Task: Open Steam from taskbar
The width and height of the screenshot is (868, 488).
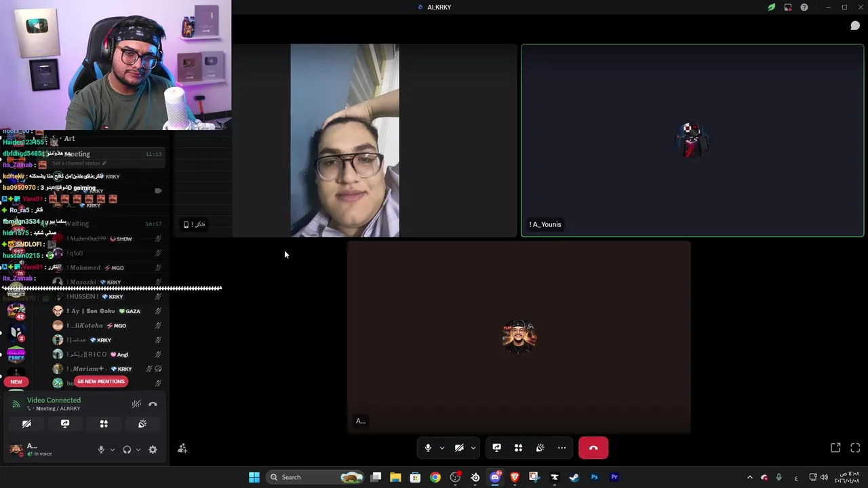Action: (x=574, y=477)
